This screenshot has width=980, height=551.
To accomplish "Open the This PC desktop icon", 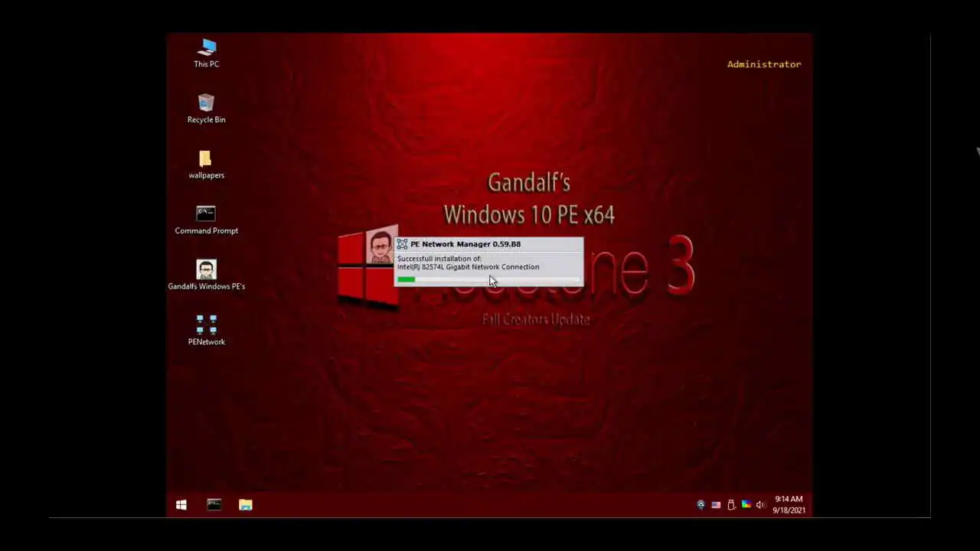I will point(206,54).
